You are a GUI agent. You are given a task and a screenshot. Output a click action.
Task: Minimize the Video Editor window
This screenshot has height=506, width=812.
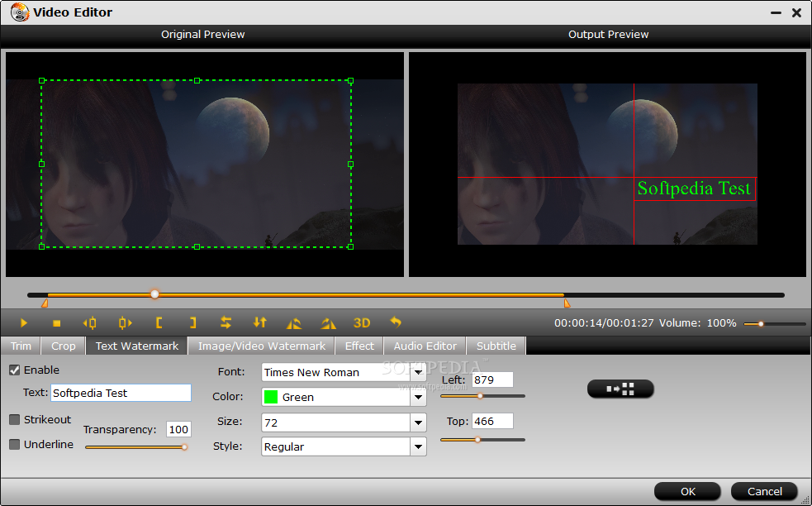pos(776,12)
